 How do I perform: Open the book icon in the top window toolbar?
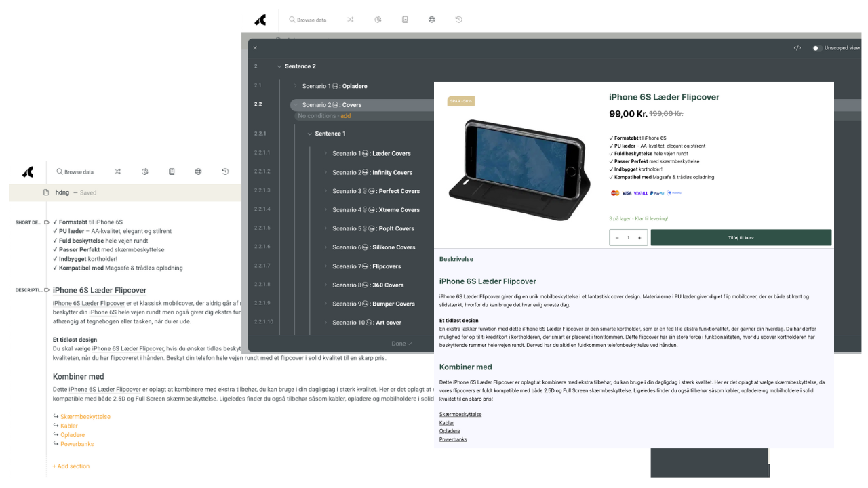[405, 20]
